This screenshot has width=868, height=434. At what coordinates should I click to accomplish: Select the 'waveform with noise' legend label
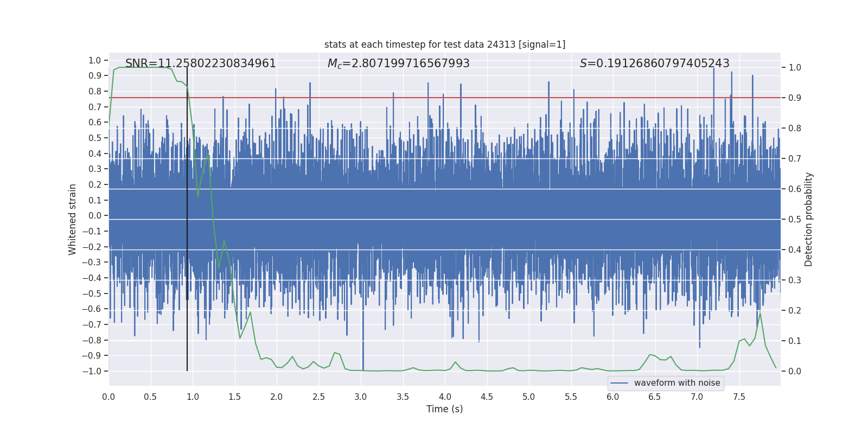click(x=677, y=383)
